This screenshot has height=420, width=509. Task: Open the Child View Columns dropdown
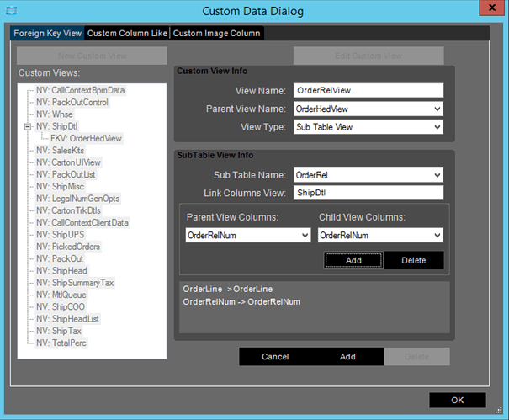[x=380, y=235]
